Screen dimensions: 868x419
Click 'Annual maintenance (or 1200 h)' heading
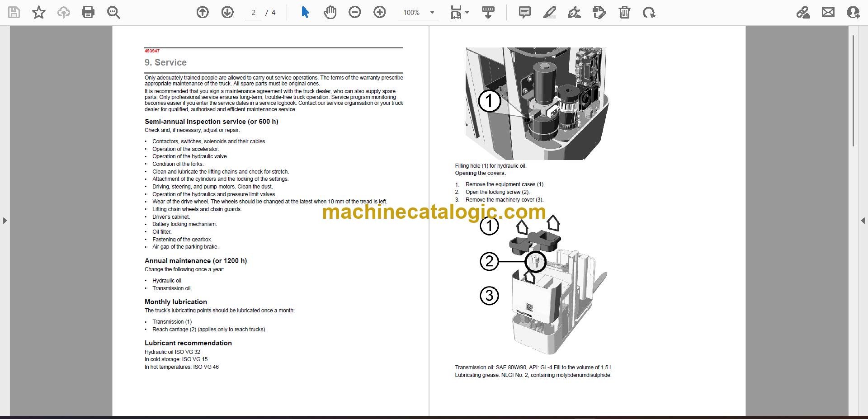(196, 261)
